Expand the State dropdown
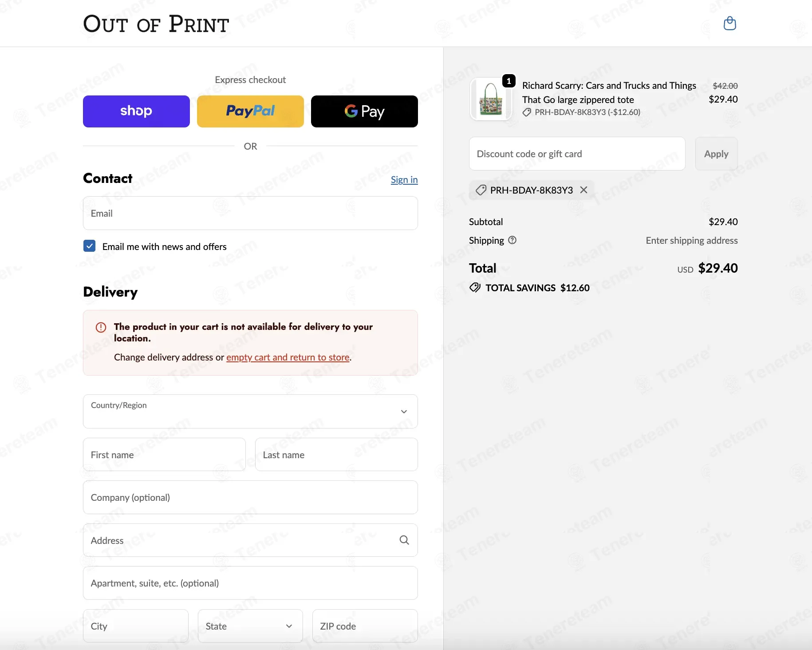Screen dimensions: 812x650 [x=250, y=626]
